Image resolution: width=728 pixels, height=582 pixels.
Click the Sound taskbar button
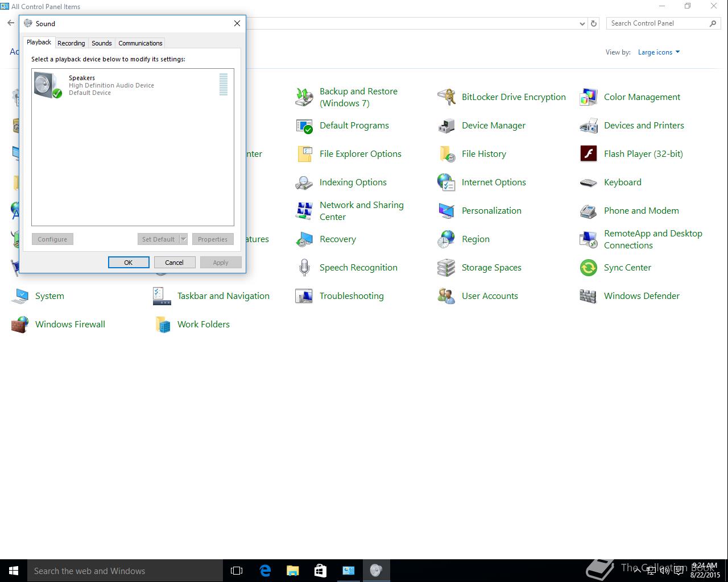pyautogui.click(x=376, y=571)
